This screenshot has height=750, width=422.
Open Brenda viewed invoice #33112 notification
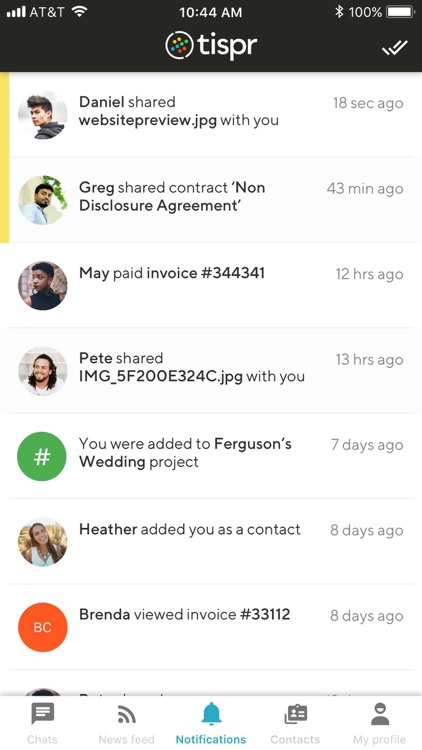pos(215,627)
